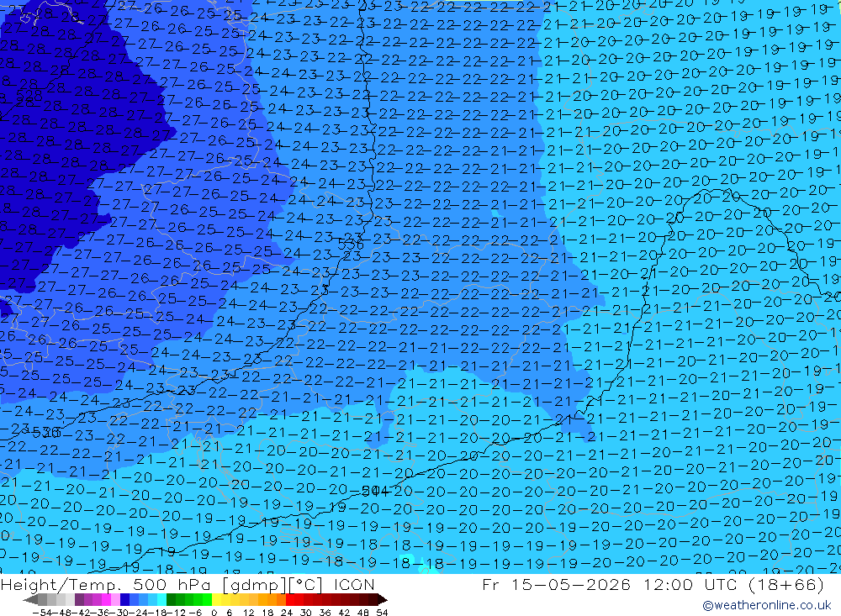Select the dark green -12 color swatch

(171, 600)
